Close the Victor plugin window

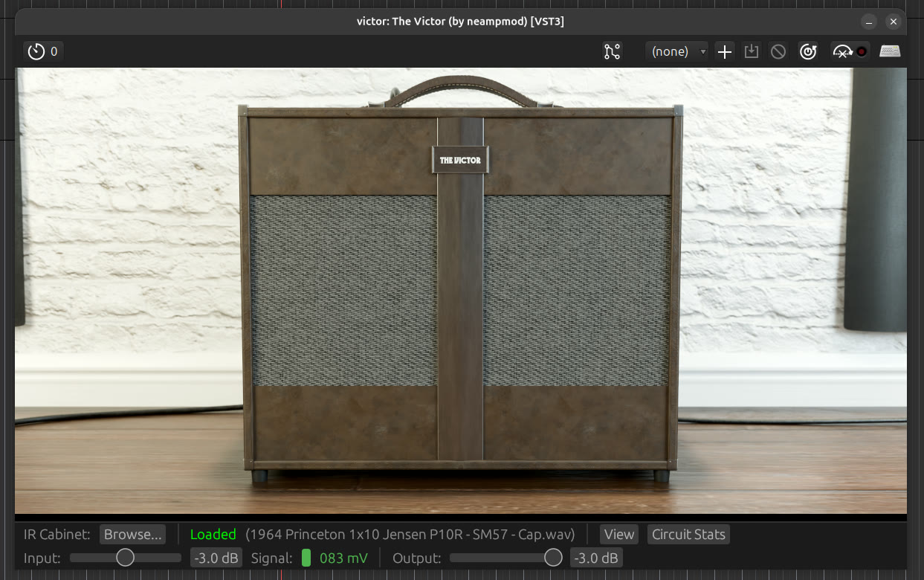pos(894,22)
